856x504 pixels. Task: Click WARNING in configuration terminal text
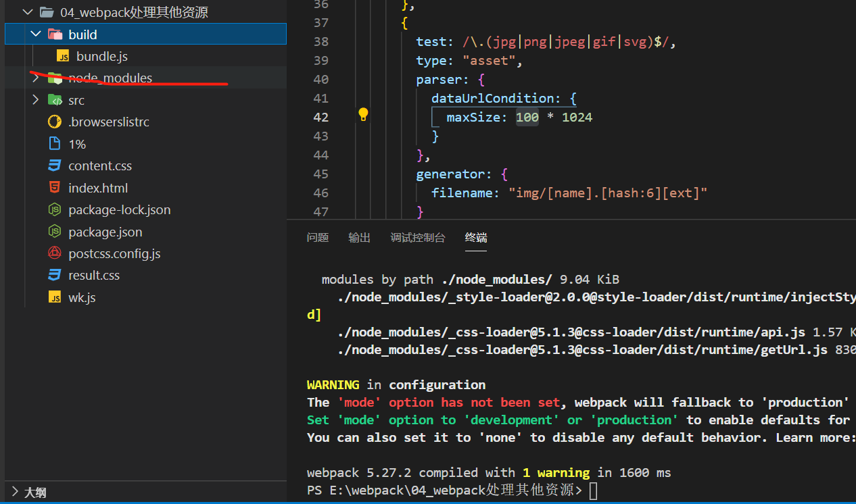point(396,384)
